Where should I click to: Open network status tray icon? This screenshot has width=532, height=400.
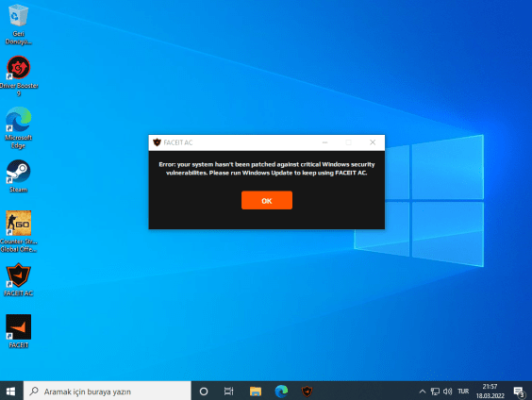pos(435,392)
